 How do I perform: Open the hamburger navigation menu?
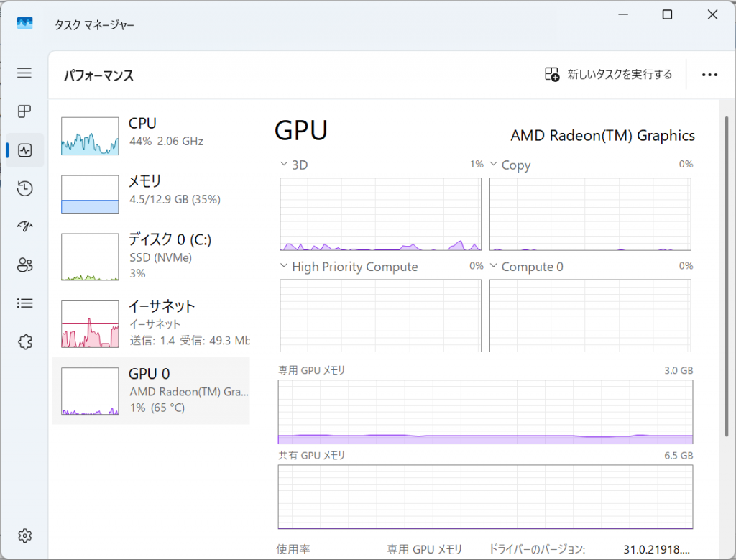(x=24, y=73)
